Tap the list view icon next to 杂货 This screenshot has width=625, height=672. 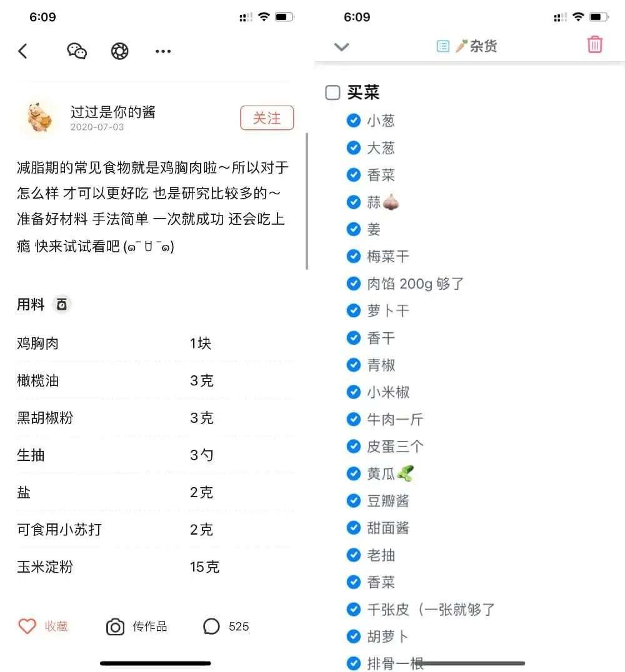click(x=442, y=46)
